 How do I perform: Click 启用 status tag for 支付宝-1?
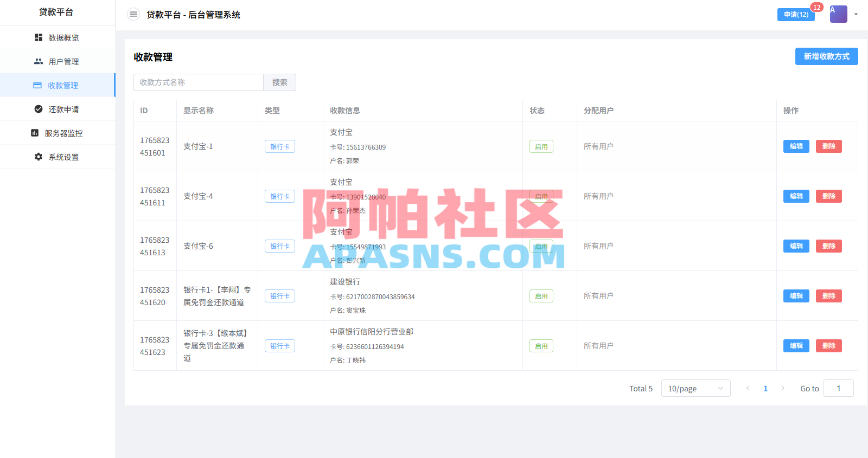(541, 146)
